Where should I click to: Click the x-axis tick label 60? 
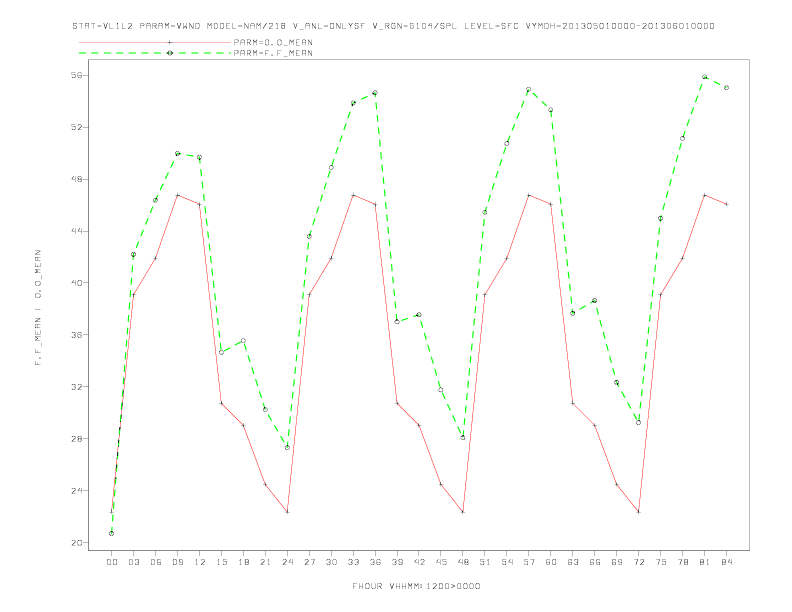pyautogui.click(x=551, y=562)
